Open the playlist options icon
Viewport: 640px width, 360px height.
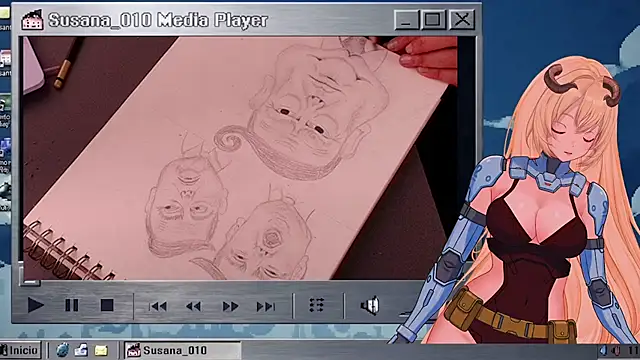coord(317,305)
